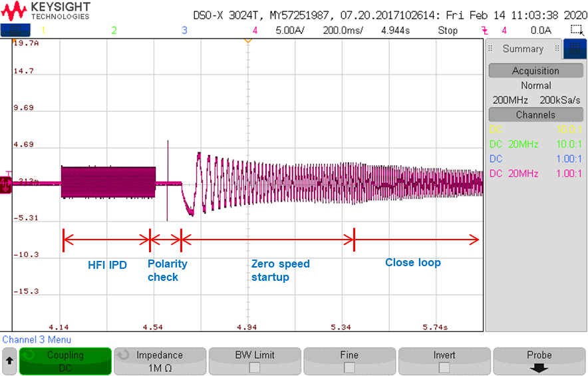
Task: Click the 200.0ms/ timebase readout
Action: pyautogui.click(x=343, y=31)
